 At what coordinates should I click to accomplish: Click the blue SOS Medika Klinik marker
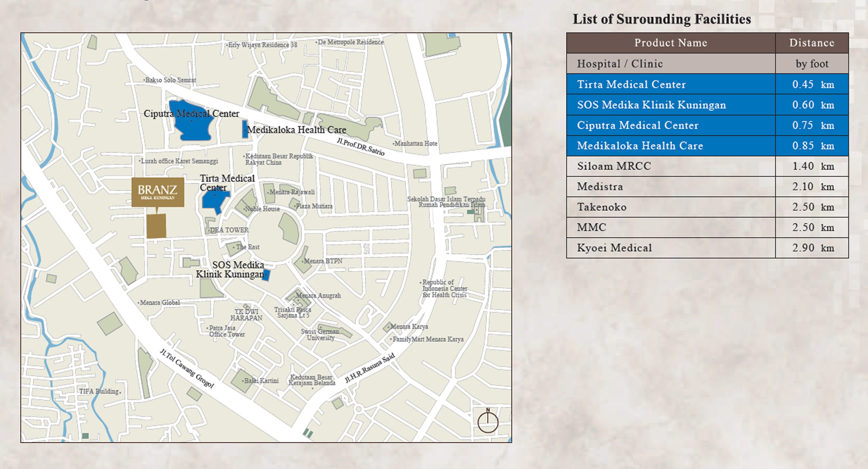[266, 275]
